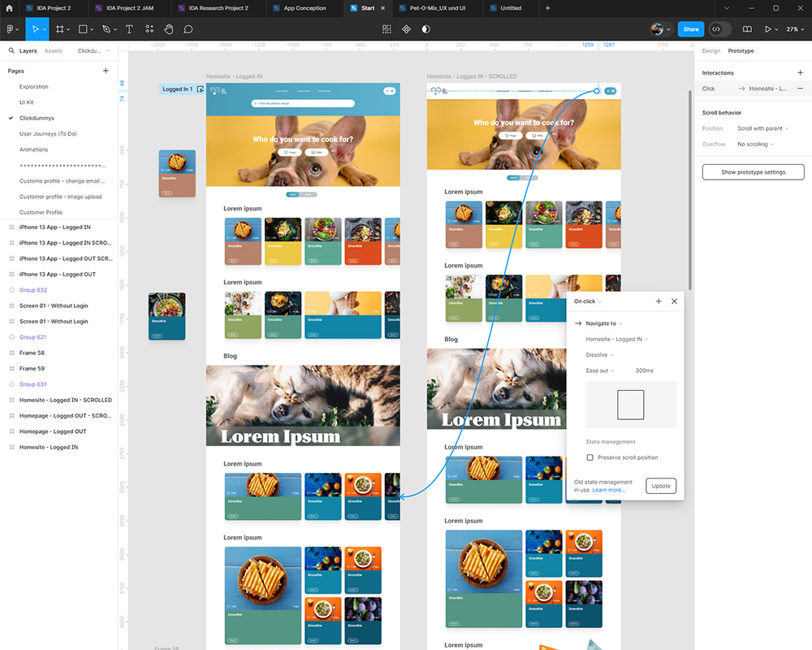Open the No scrolling overflow dropdown
Image resolution: width=812 pixels, height=650 pixels.
[755, 144]
